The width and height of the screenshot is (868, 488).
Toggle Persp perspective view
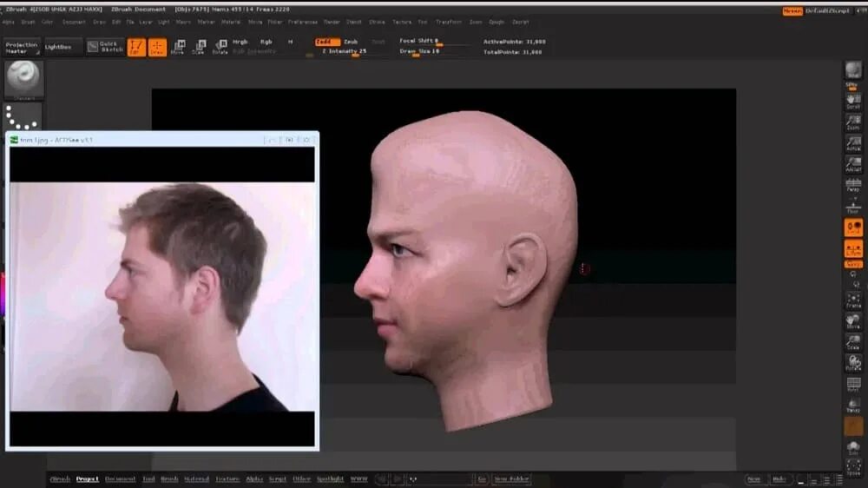[853, 185]
